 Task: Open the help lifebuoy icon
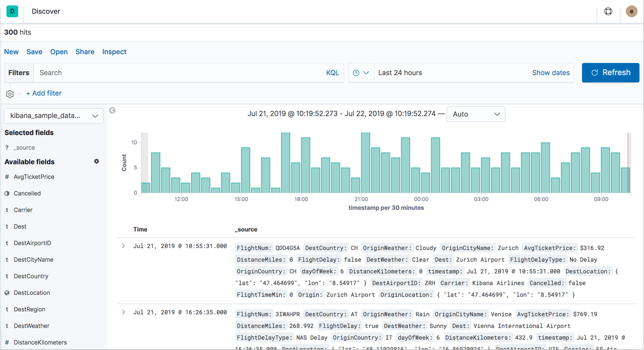pyautogui.click(x=608, y=11)
